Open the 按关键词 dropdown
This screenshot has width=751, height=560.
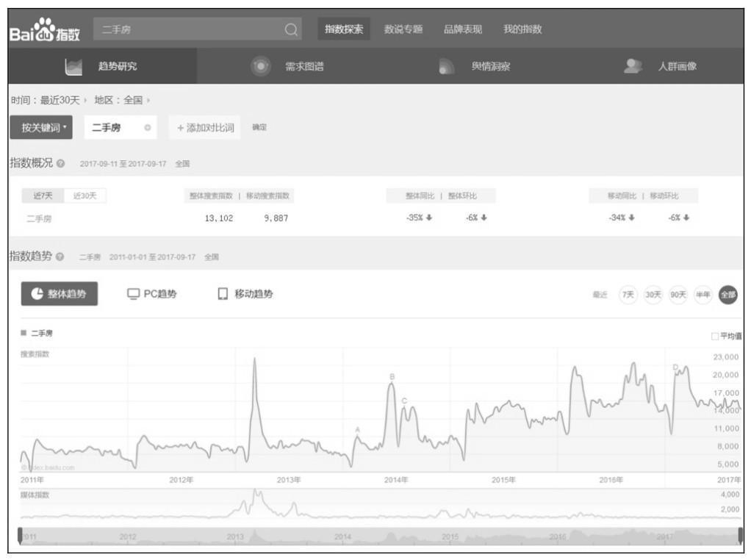(41, 127)
